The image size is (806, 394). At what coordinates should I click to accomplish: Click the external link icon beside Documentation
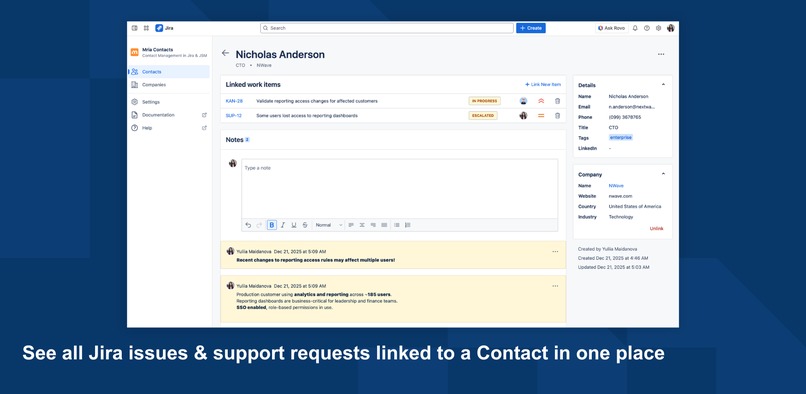pos(204,115)
